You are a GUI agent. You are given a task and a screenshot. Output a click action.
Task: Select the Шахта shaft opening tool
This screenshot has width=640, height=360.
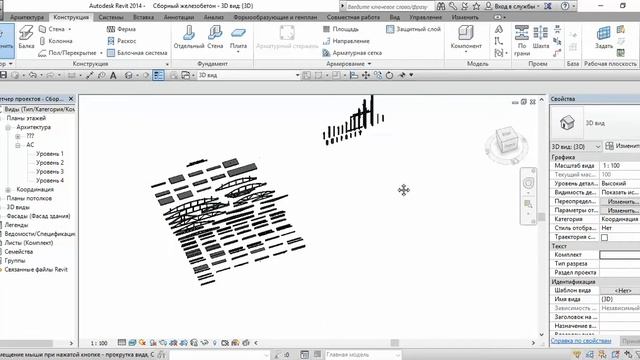tap(540, 37)
